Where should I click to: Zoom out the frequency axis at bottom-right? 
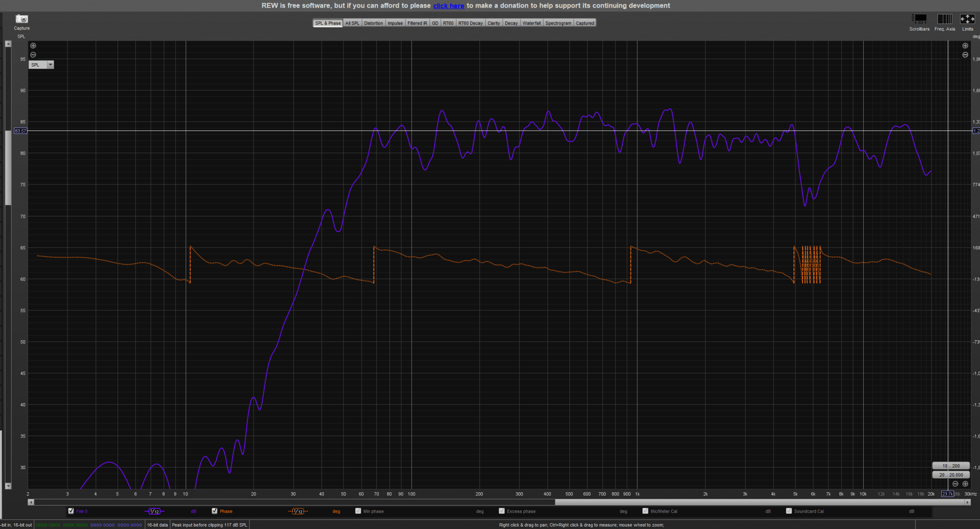tap(956, 484)
